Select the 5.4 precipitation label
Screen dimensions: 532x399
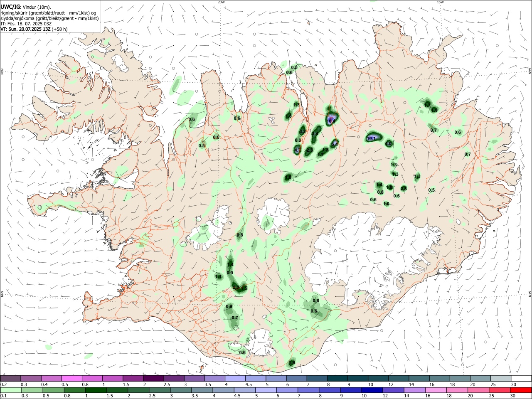point(335,143)
